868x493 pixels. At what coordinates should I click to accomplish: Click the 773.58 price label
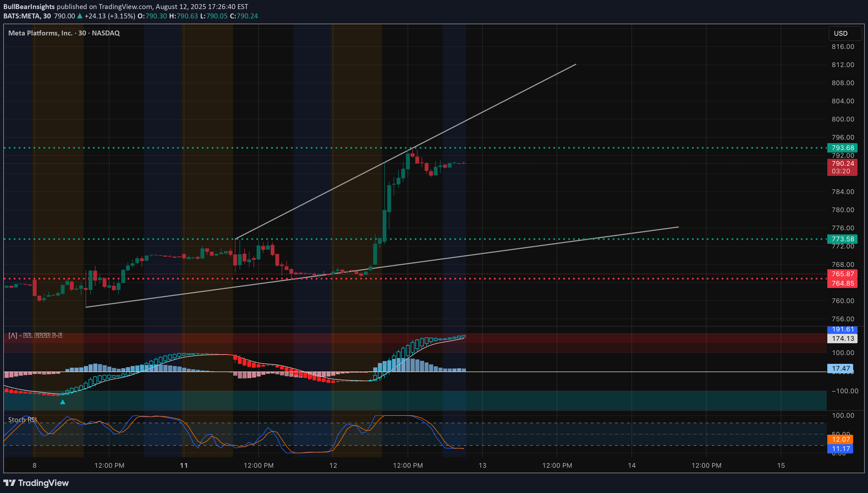[842, 239]
